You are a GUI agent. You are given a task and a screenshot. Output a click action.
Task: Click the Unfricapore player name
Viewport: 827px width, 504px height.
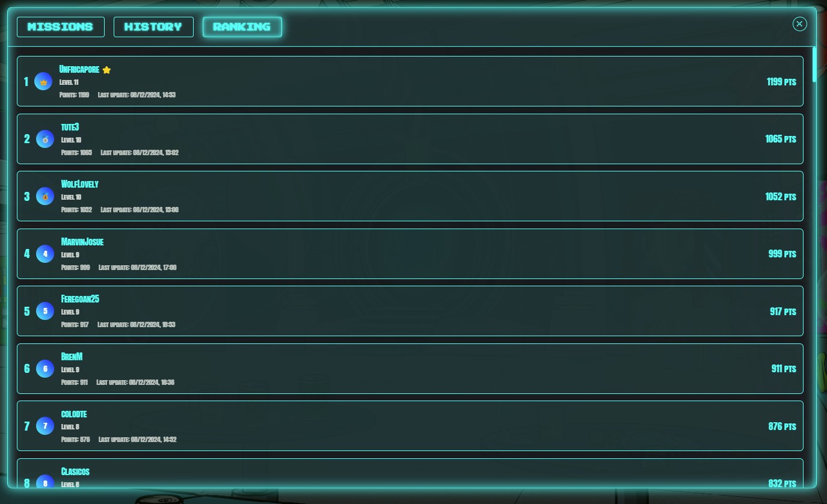(79, 69)
